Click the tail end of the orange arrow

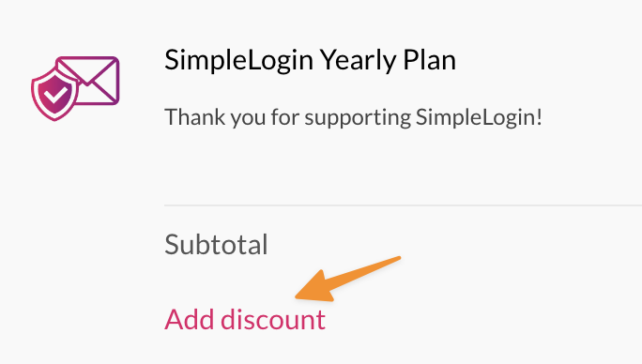point(391,262)
